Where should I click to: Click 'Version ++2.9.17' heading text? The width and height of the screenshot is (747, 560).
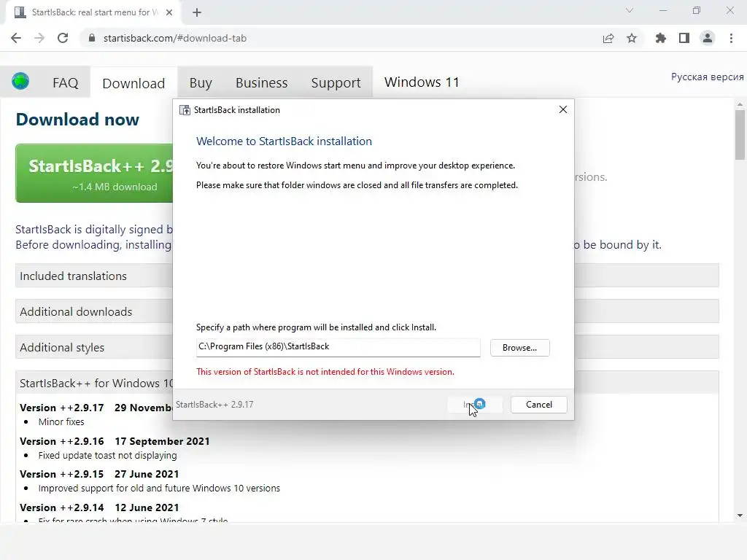pos(61,408)
